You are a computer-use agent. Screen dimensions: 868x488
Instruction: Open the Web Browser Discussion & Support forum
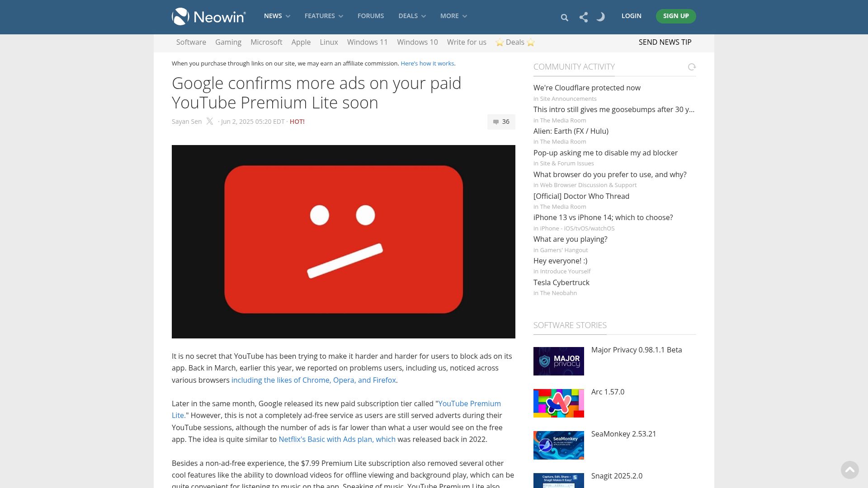[588, 185]
